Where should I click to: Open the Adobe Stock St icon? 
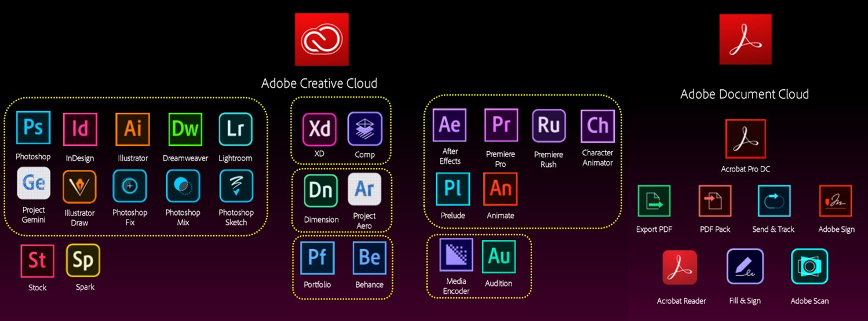tap(37, 261)
